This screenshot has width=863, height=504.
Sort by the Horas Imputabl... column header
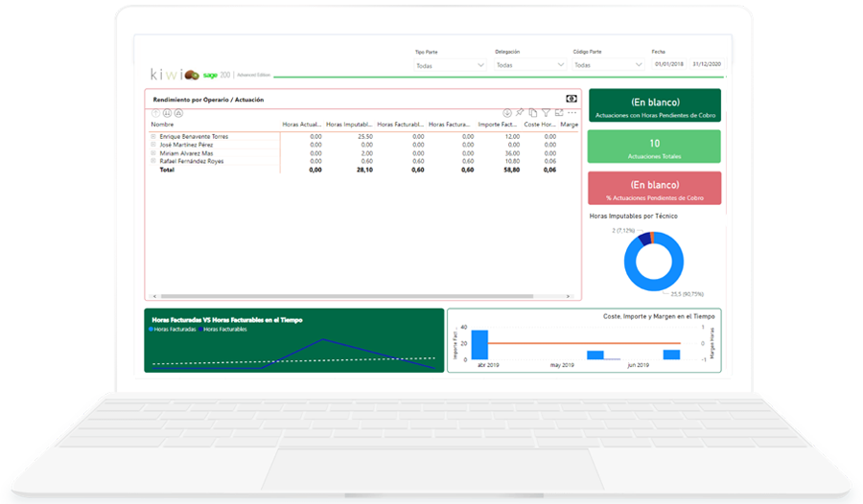point(349,125)
